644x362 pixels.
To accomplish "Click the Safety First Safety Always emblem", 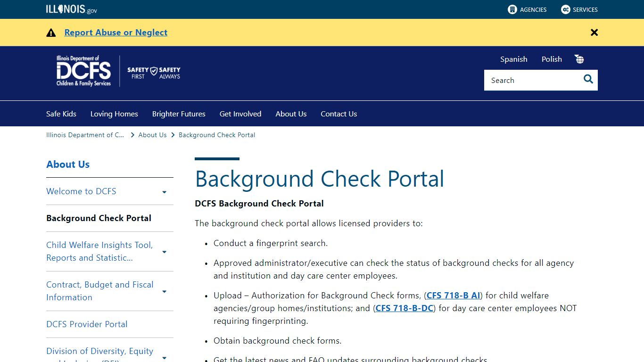I will pos(154,73).
